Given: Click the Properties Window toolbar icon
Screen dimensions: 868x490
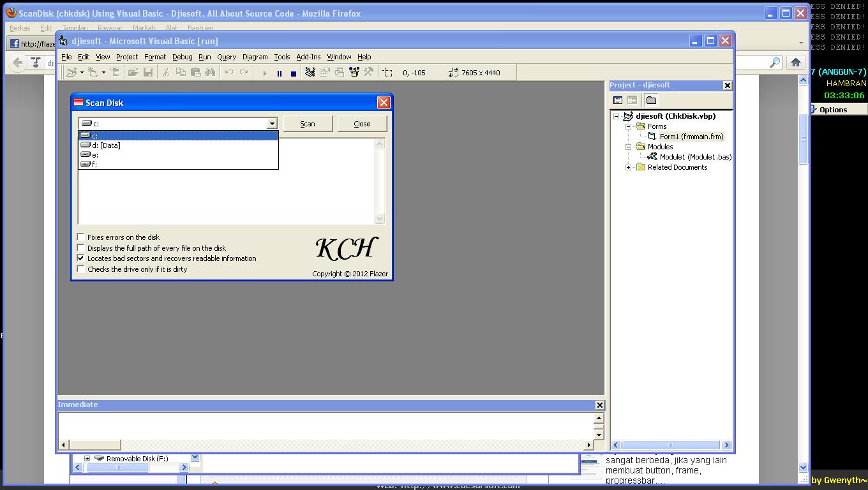Looking at the screenshot, I should click(x=324, y=72).
